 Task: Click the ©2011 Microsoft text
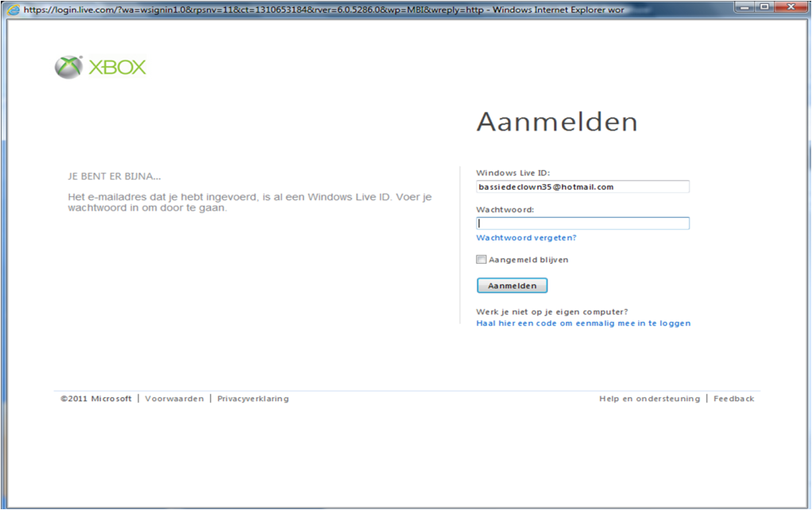point(96,399)
